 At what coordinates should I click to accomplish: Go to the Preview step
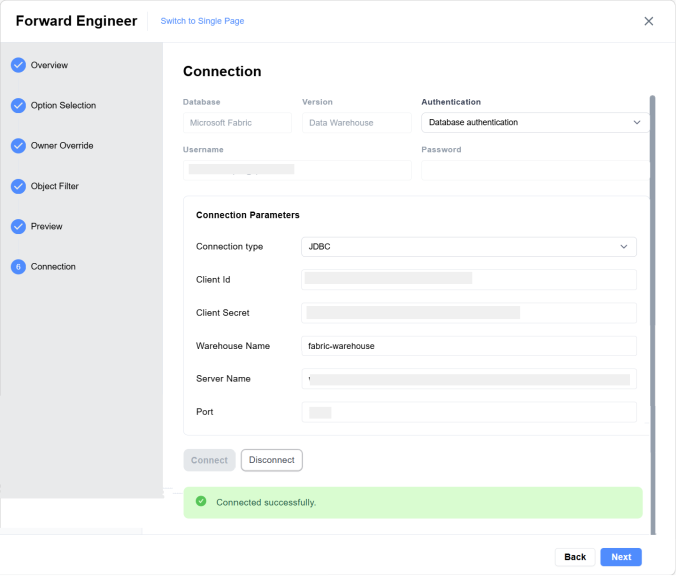(47, 226)
